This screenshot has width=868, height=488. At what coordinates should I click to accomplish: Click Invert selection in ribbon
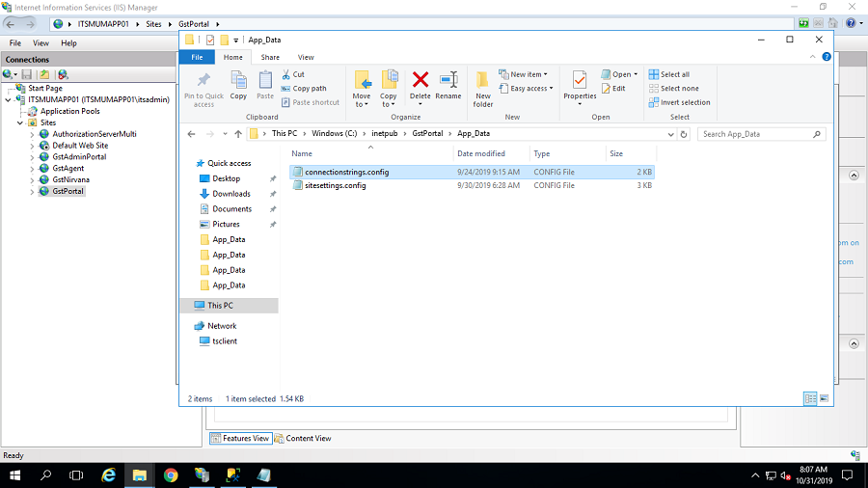point(679,102)
